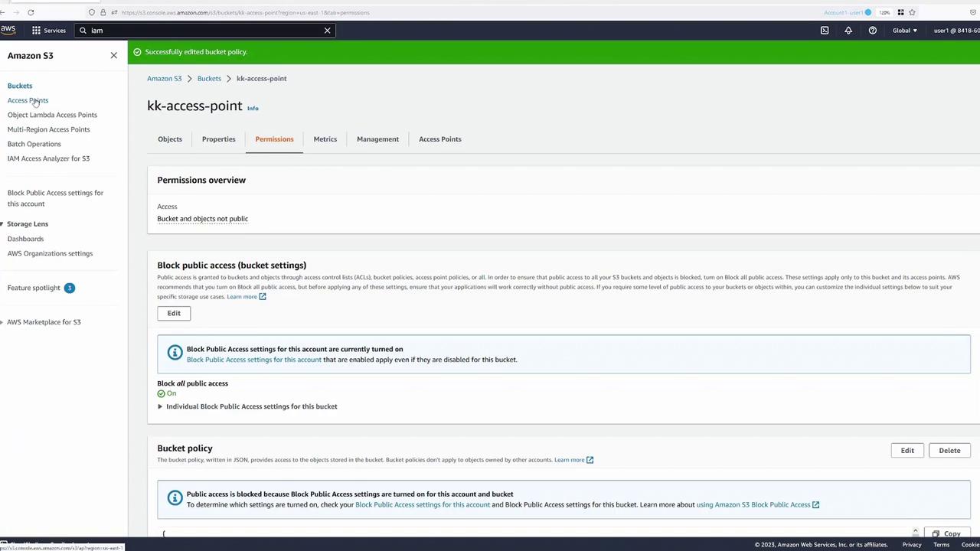Click the 120% zoom level indicator
Image resolution: width=980 pixels, height=551 pixels.
[884, 12]
